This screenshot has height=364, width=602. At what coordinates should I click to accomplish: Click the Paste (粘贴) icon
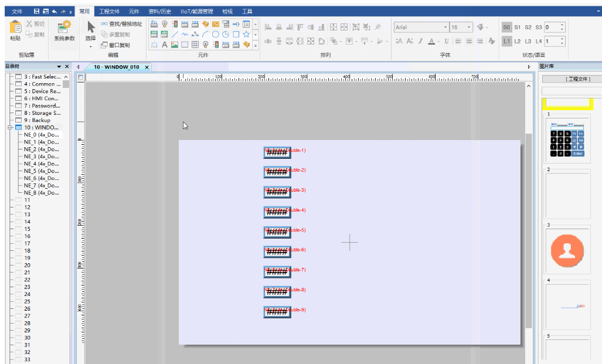[x=15, y=28]
